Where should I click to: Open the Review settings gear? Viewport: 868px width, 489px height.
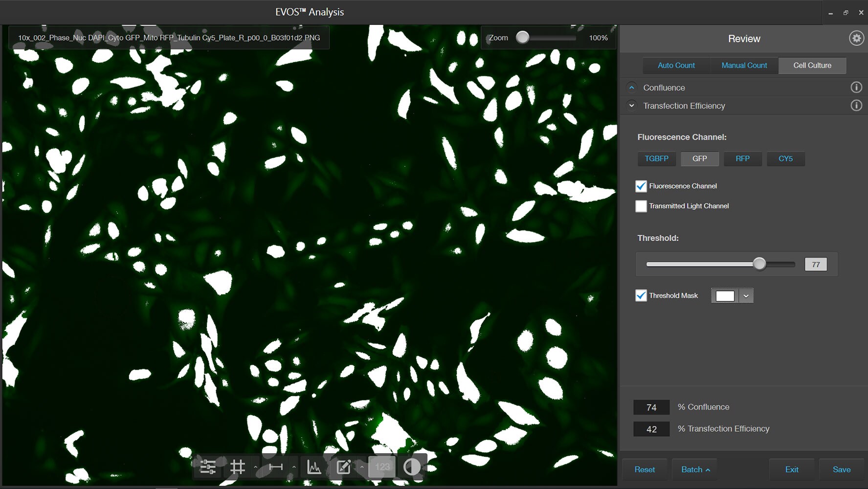856,38
